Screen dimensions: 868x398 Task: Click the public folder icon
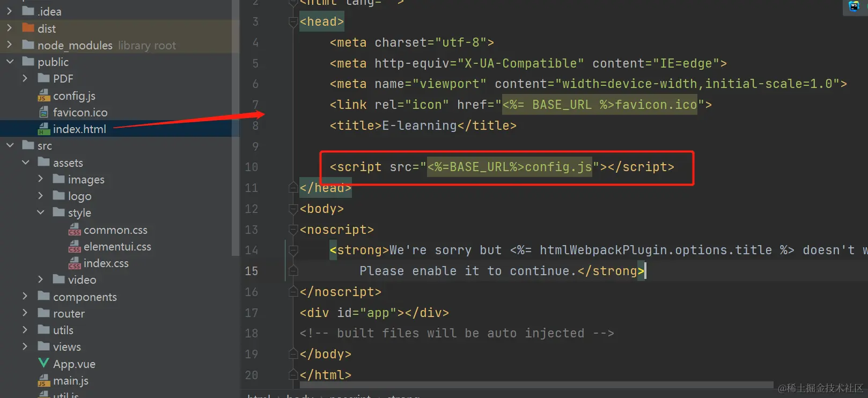(x=28, y=61)
